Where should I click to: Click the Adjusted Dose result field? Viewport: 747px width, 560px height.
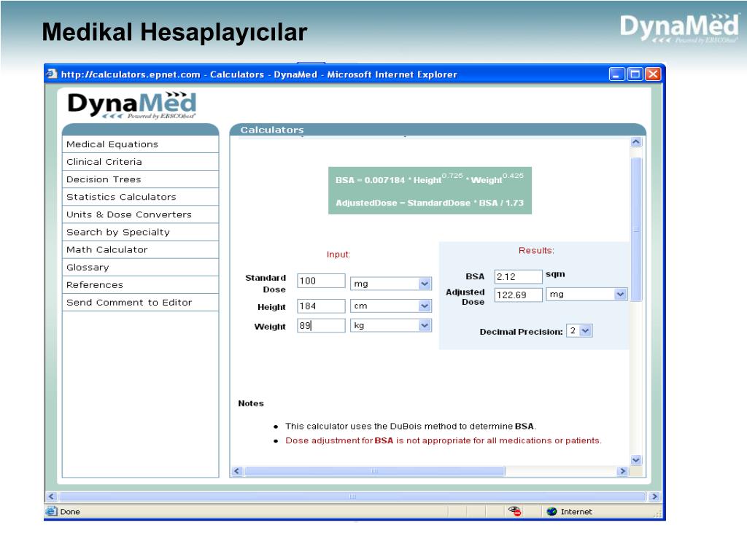click(x=519, y=295)
